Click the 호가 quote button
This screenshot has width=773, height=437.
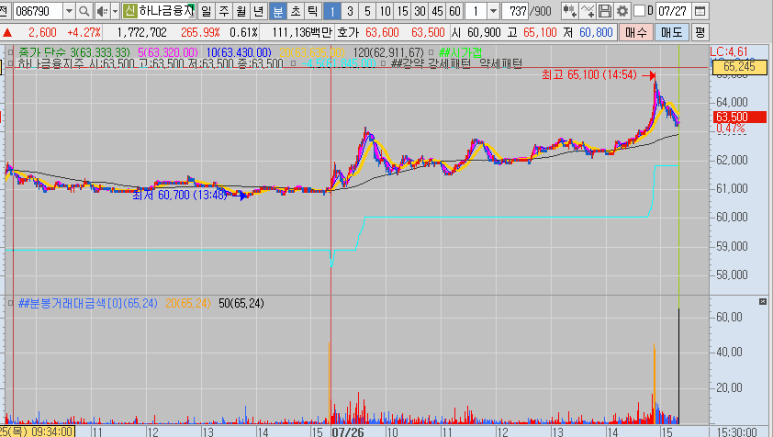[347, 33]
